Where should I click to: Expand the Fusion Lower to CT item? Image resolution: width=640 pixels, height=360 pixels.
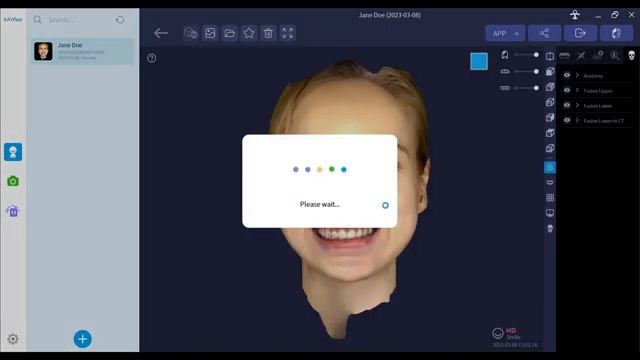pyautogui.click(x=578, y=120)
